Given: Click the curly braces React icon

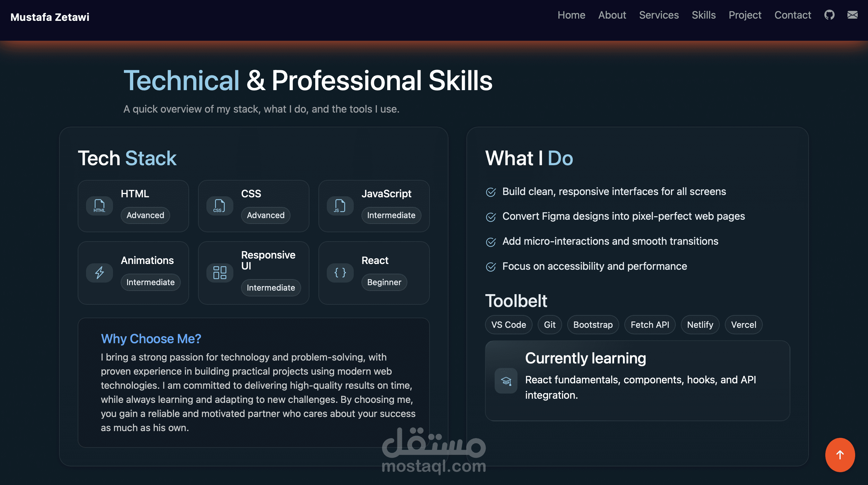Looking at the screenshot, I should pyautogui.click(x=340, y=272).
